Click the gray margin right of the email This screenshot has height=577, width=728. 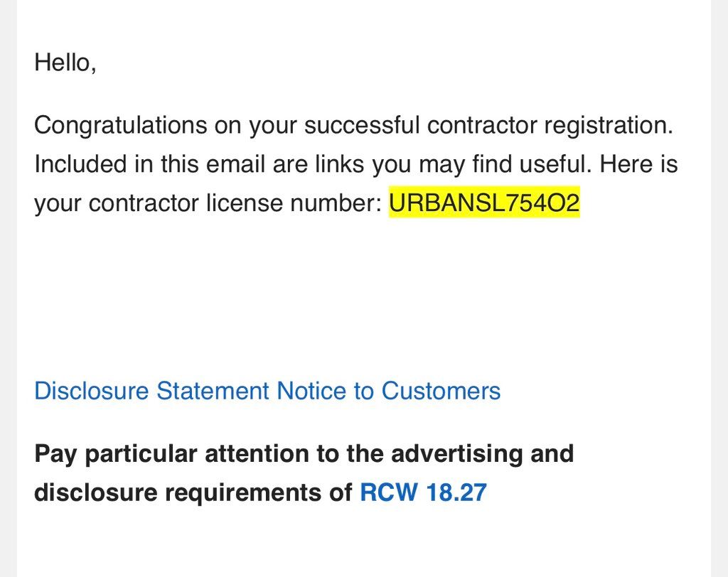click(719, 284)
